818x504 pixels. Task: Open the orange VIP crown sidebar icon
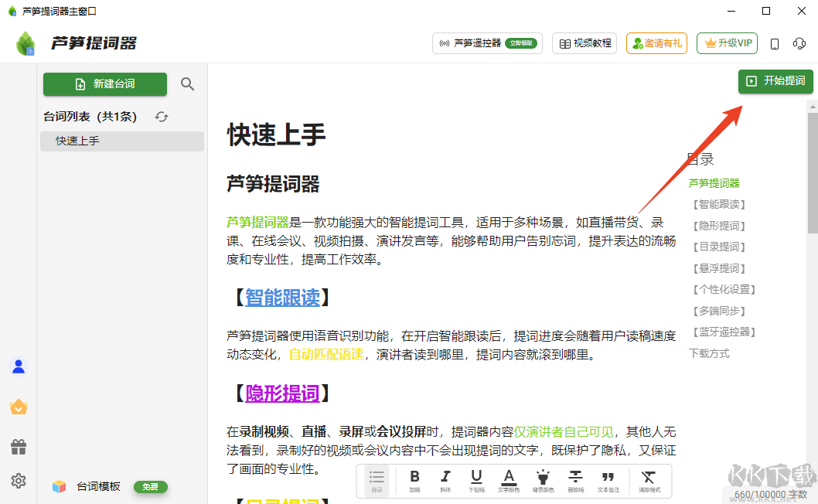coord(19,407)
